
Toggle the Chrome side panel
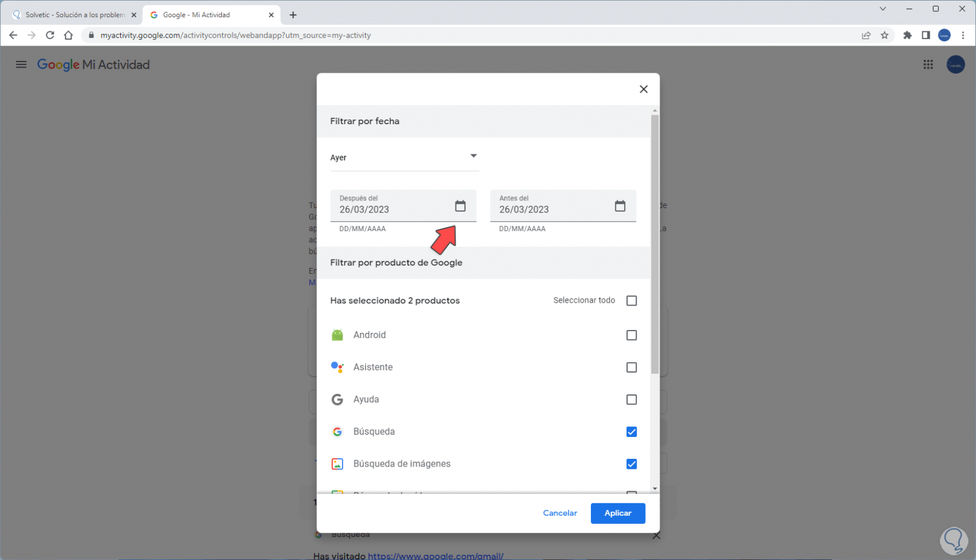pos(926,35)
